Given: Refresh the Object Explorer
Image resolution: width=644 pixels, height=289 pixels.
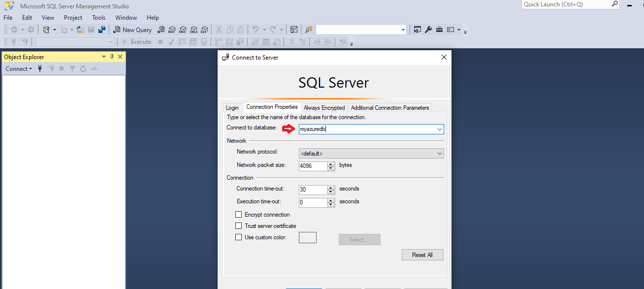Looking at the screenshot, I should coord(83,69).
